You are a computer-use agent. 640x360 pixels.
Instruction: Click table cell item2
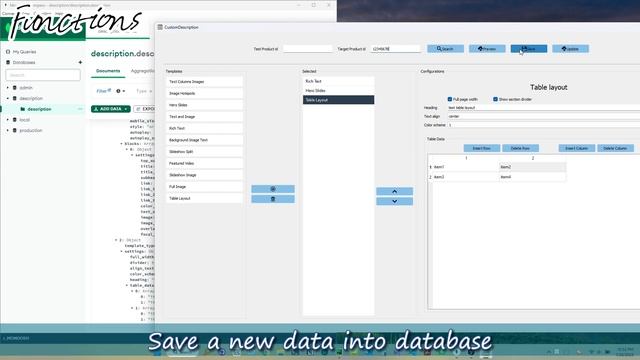click(533, 167)
